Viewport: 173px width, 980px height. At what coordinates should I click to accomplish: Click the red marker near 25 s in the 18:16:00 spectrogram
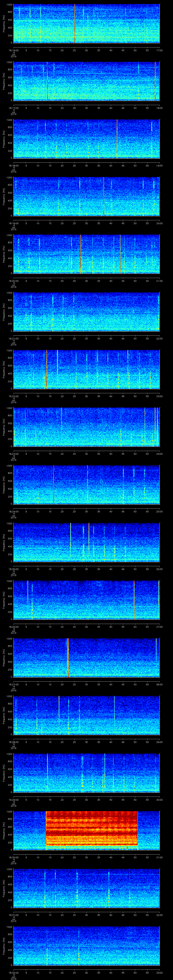(75, 24)
